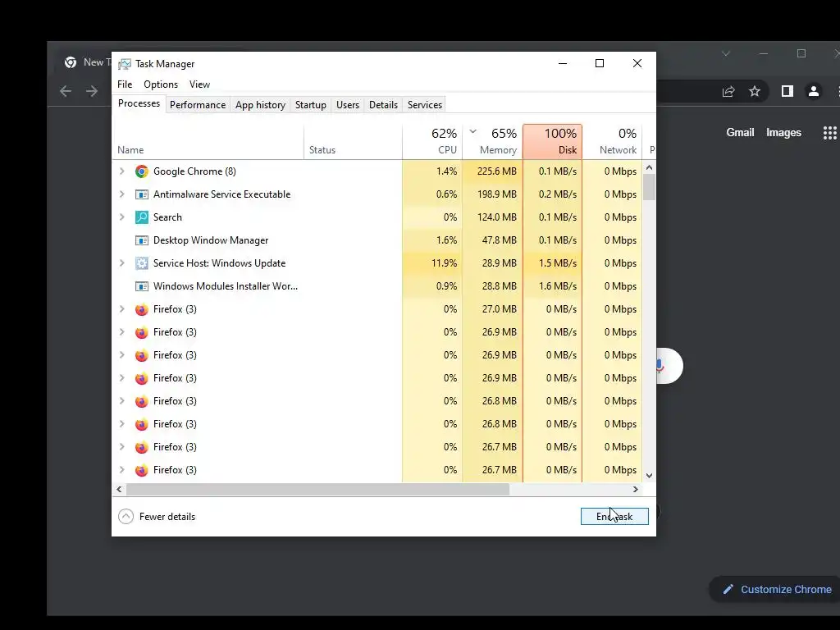Viewport: 840px width, 630px height.
Task: Select the Processes tab
Action: tap(139, 104)
